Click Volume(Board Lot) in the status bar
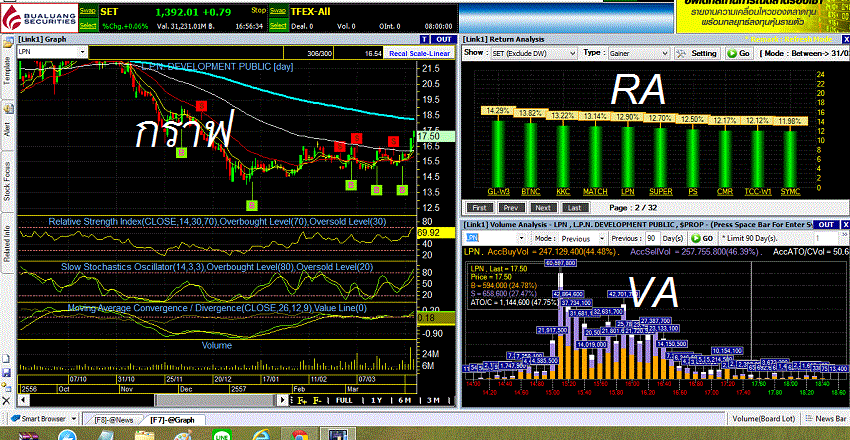Viewport: 850px width, 440px height. point(763,419)
